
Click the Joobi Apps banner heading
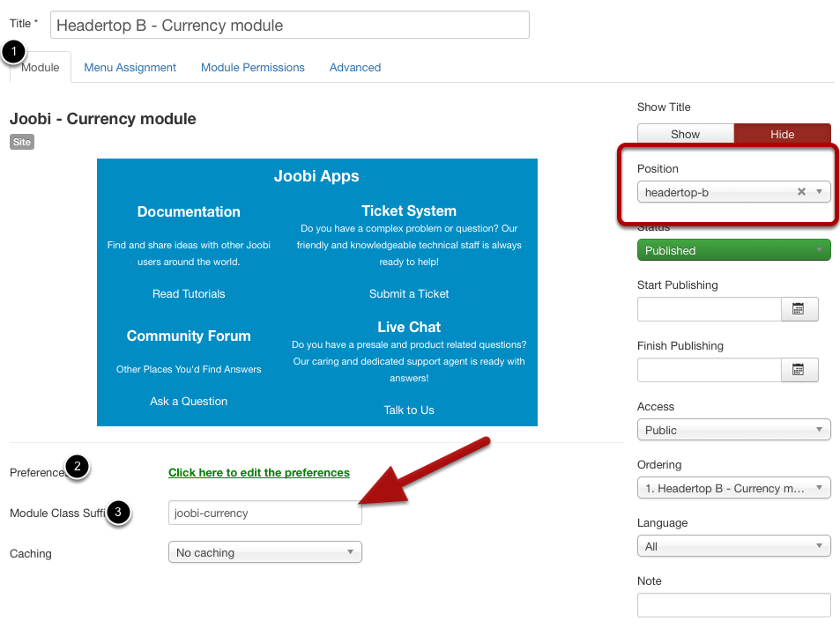(316, 176)
